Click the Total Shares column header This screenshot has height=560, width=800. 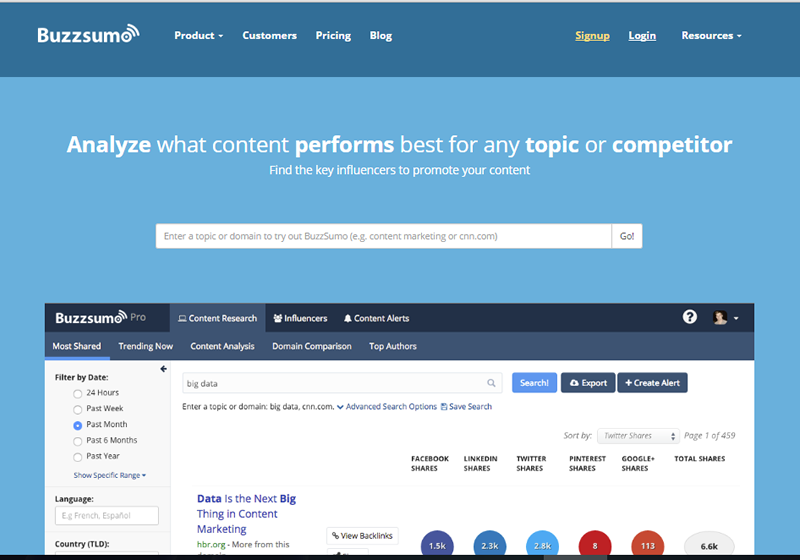point(699,459)
